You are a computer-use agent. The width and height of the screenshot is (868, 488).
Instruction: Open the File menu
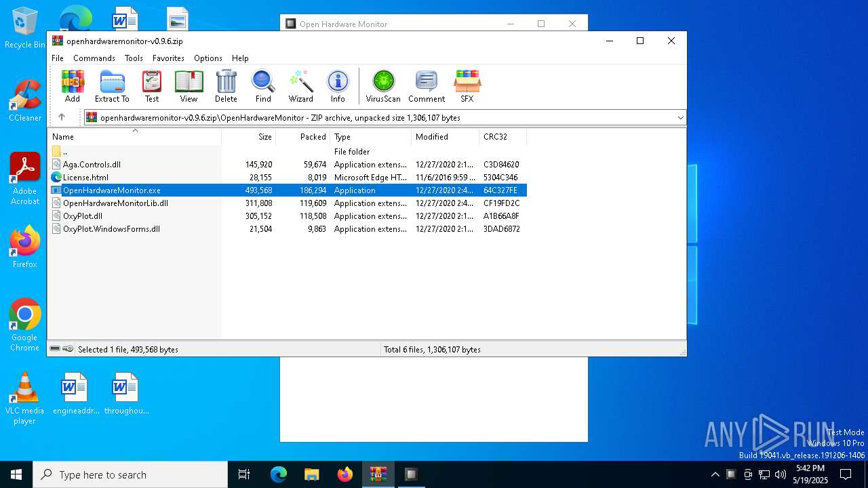tap(58, 58)
